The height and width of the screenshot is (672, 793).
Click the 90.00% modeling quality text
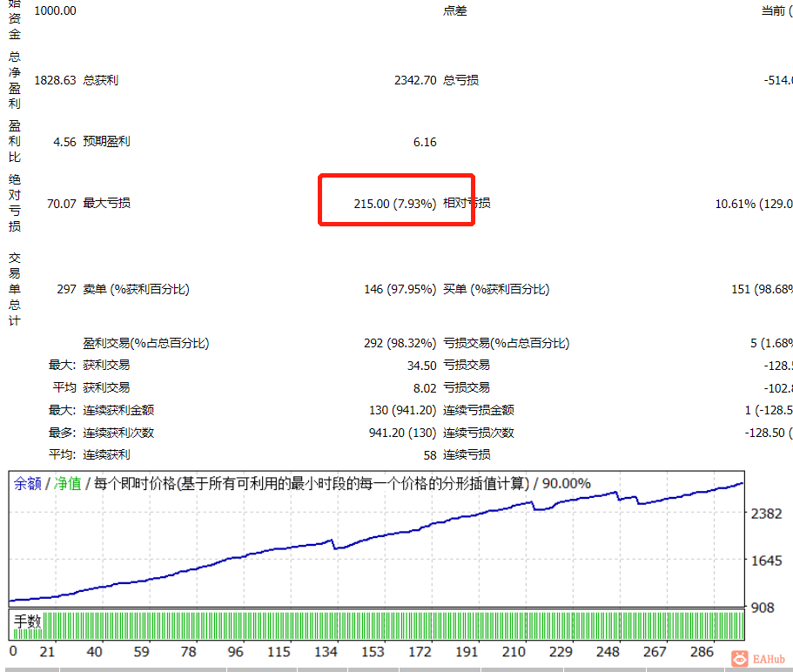coord(567,484)
